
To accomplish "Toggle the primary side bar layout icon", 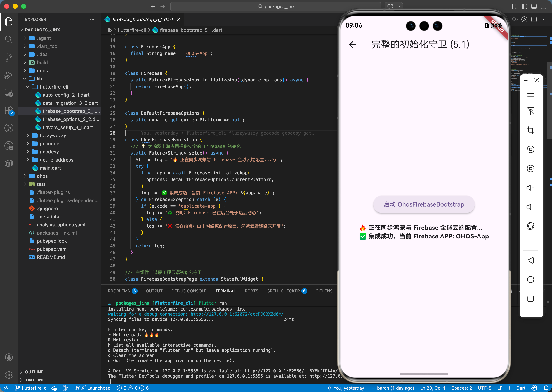I will click(x=524, y=6).
